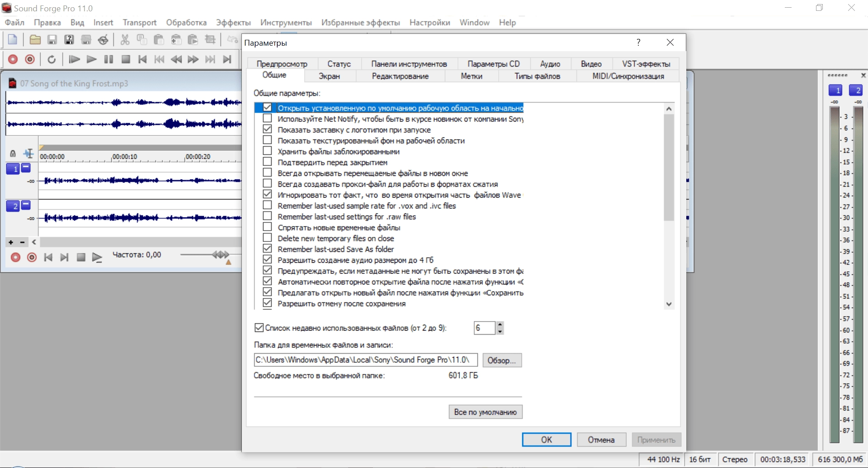
Task: Click the New file icon in the toolbar
Action: (13, 40)
